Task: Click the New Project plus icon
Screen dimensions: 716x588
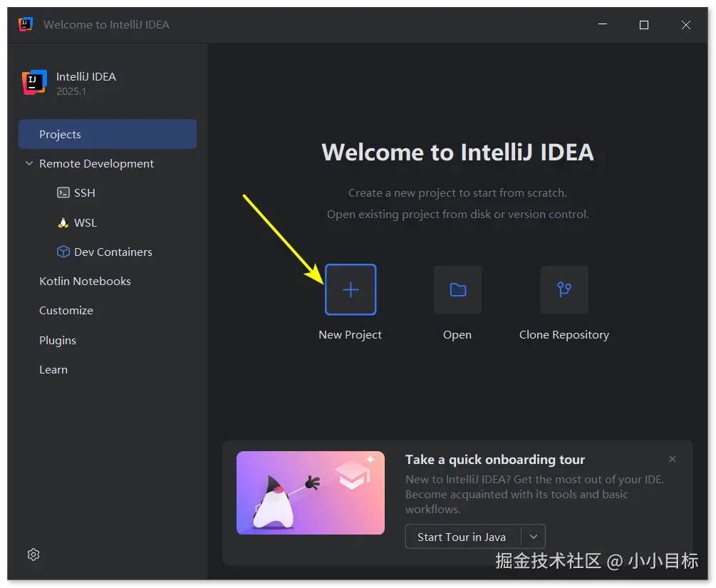Action: coord(351,289)
